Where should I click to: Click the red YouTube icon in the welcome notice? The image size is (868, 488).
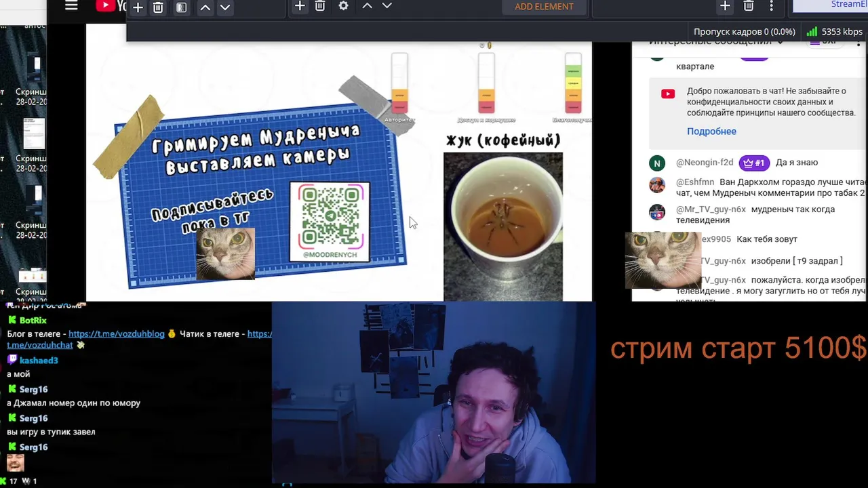point(668,94)
